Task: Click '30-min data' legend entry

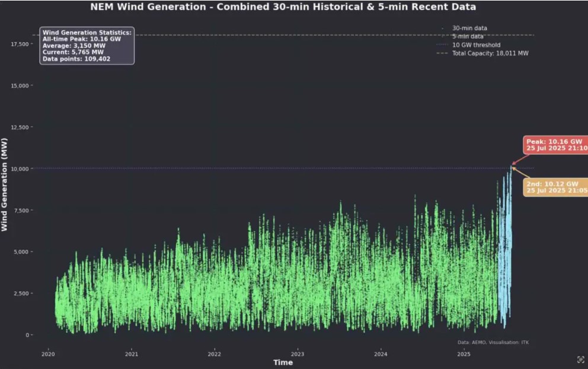Action: coord(469,28)
